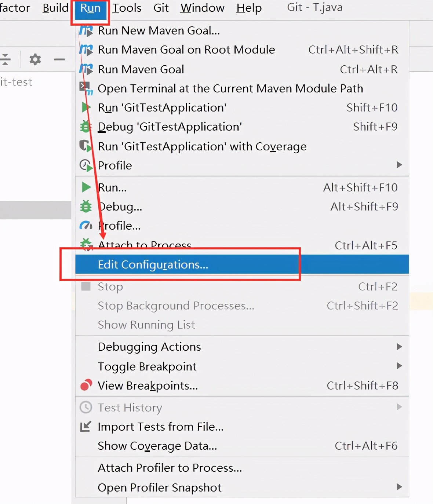Choose Attach Profiler to Process...

coord(242,468)
